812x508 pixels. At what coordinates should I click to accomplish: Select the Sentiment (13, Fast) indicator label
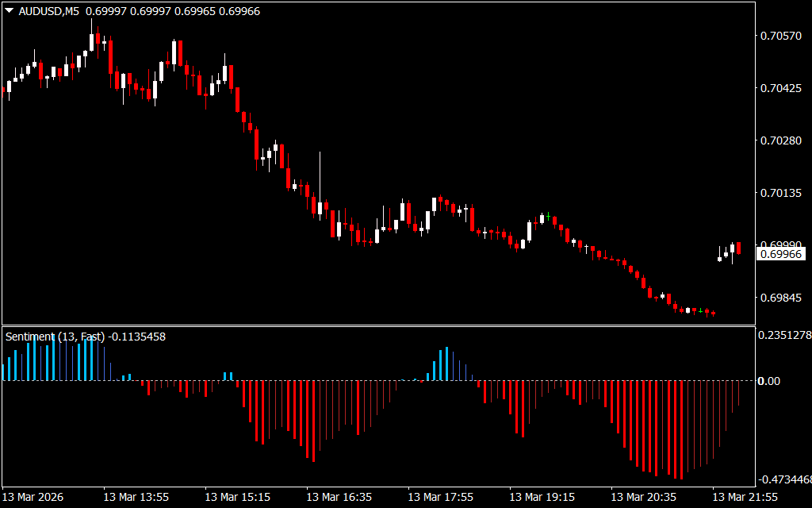click(x=55, y=337)
